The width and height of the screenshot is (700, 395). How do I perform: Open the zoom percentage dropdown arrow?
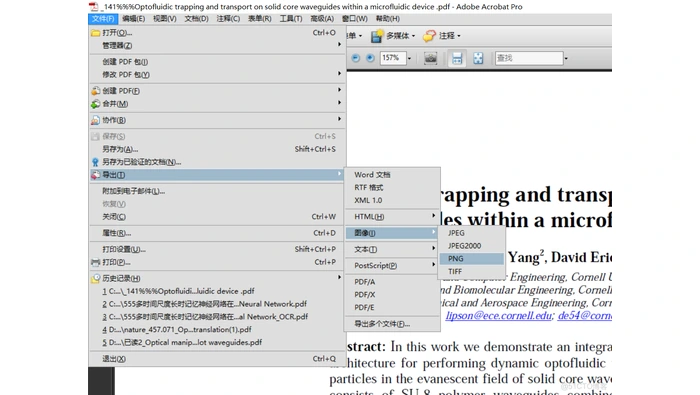409,58
